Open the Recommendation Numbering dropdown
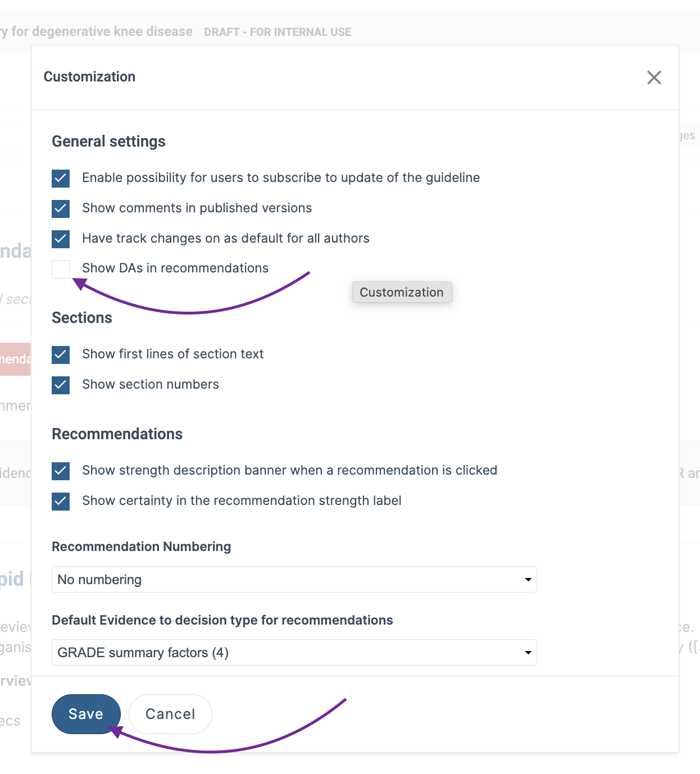Image resolution: width=700 pixels, height=774 pixels. pyautogui.click(x=294, y=579)
